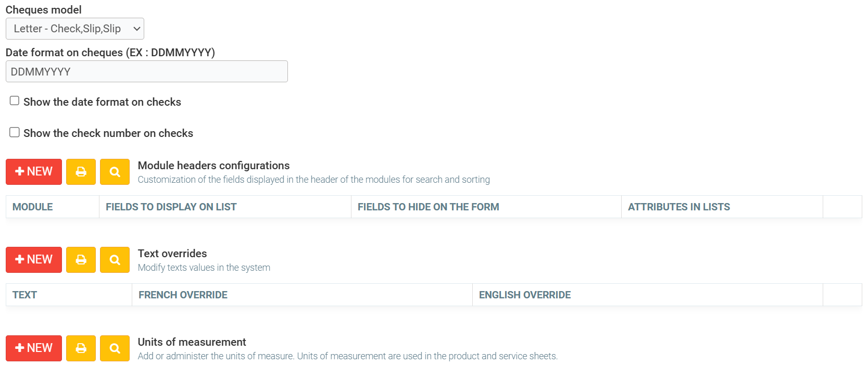Click the date format on cheques field
This screenshot has width=868, height=365.
(146, 71)
